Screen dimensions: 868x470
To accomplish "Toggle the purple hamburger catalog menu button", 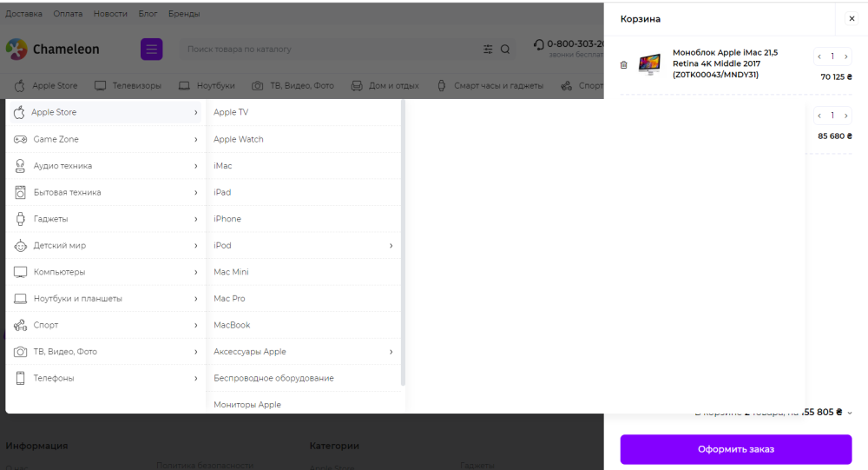I will [x=151, y=50].
